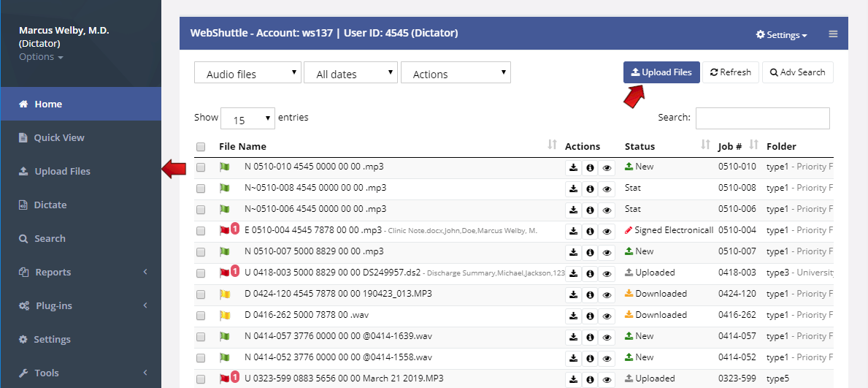The image size is (868, 388).
Task: Click green flag on N 0510-010 row
Action: [224, 167]
